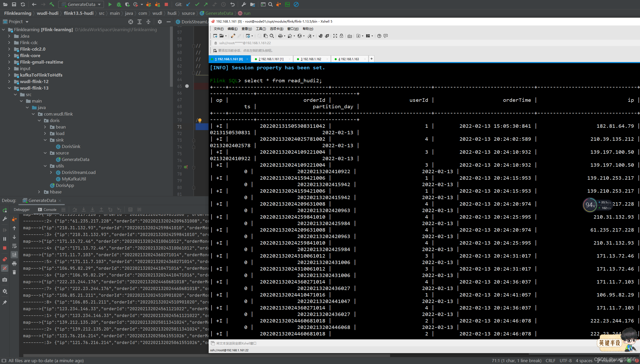Click the Git Push green arrow icon
Viewport: 640px width, 364px height.
pos(206,4)
